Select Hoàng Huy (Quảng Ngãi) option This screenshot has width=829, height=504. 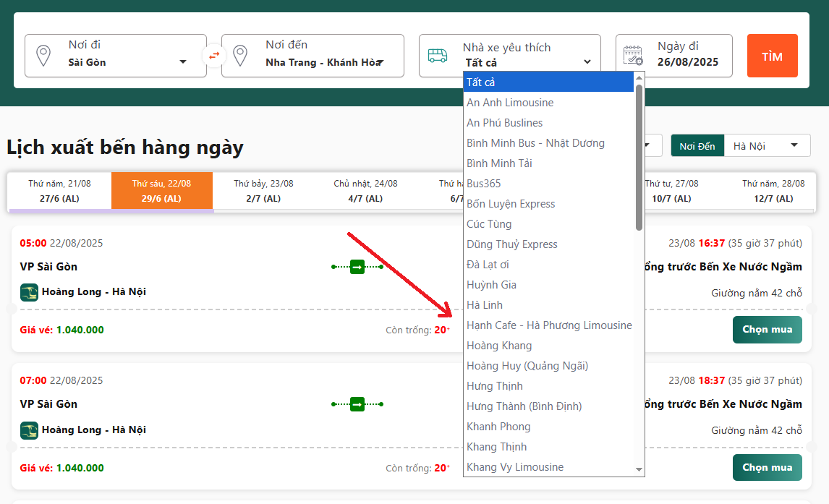point(548,366)
